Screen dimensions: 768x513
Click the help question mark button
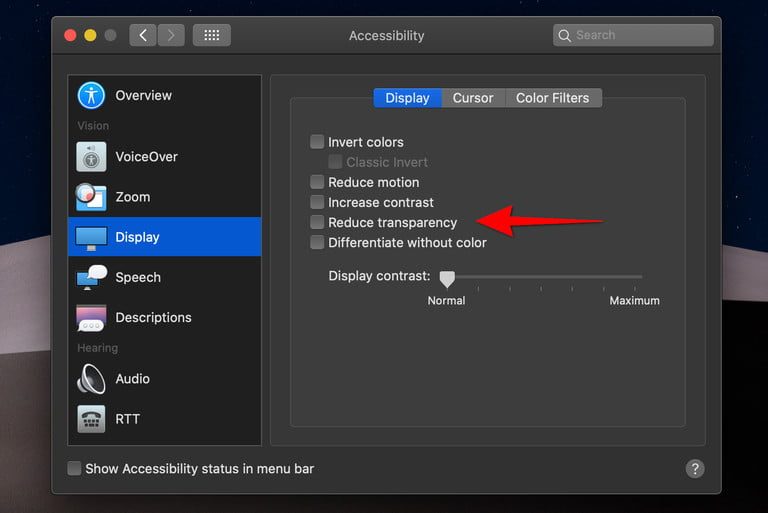coord(695,468)
